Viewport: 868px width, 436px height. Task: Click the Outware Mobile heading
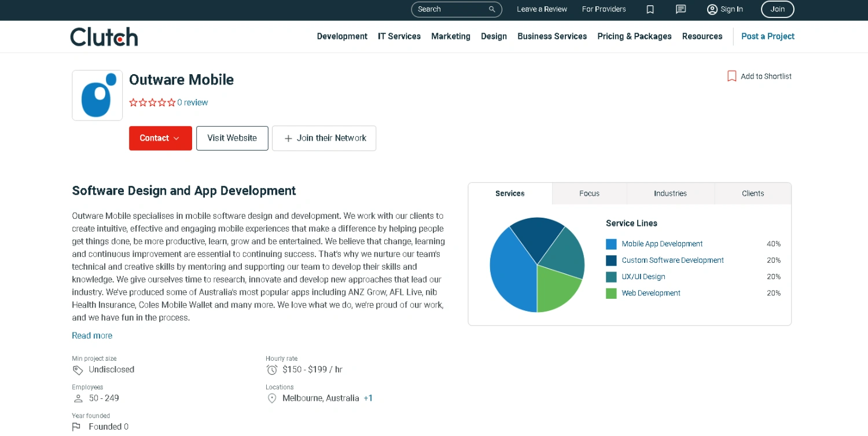point(181,80)
